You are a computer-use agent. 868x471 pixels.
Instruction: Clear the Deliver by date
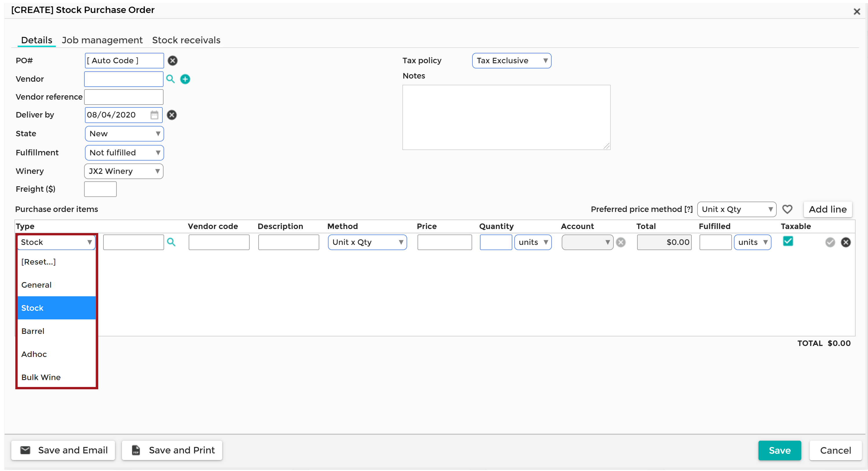[x=172, y=115]
